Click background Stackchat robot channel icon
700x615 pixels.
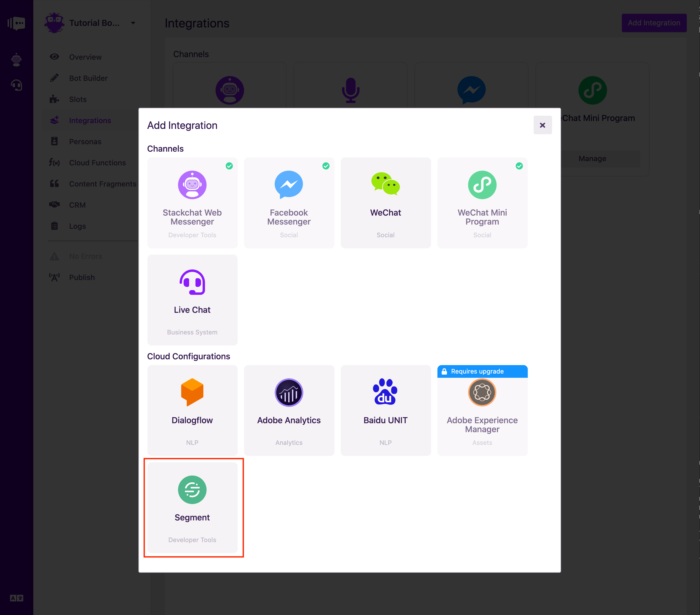click(x=230, y=90)
